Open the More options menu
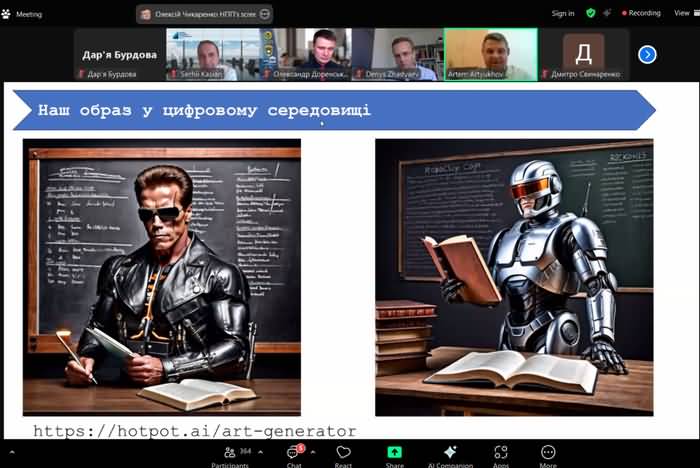Viewport: 700px width, 468px height. coord(548,454)
